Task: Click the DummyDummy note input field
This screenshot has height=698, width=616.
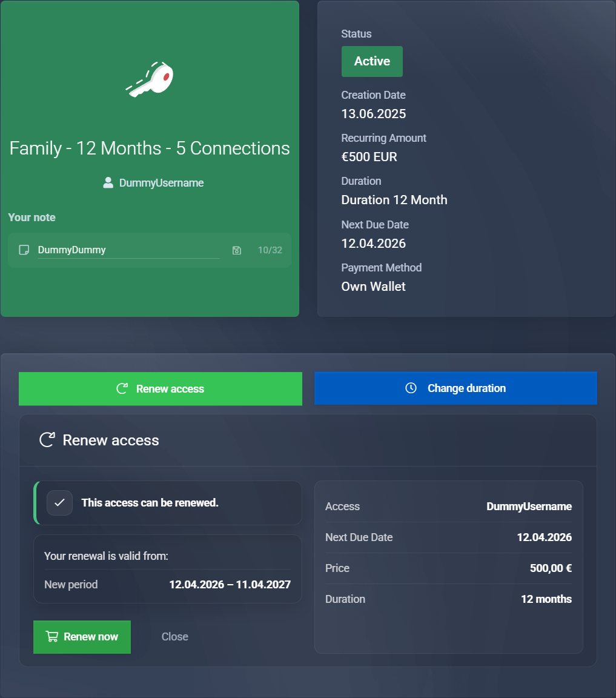Action: coord(128,250)
